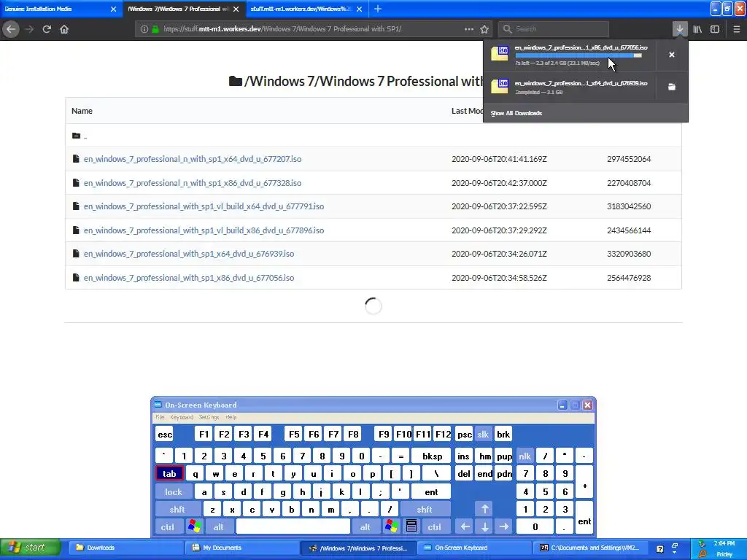Open vl_build x64 677791 iso link
The image size is (747, 560).
coord(204,206)
